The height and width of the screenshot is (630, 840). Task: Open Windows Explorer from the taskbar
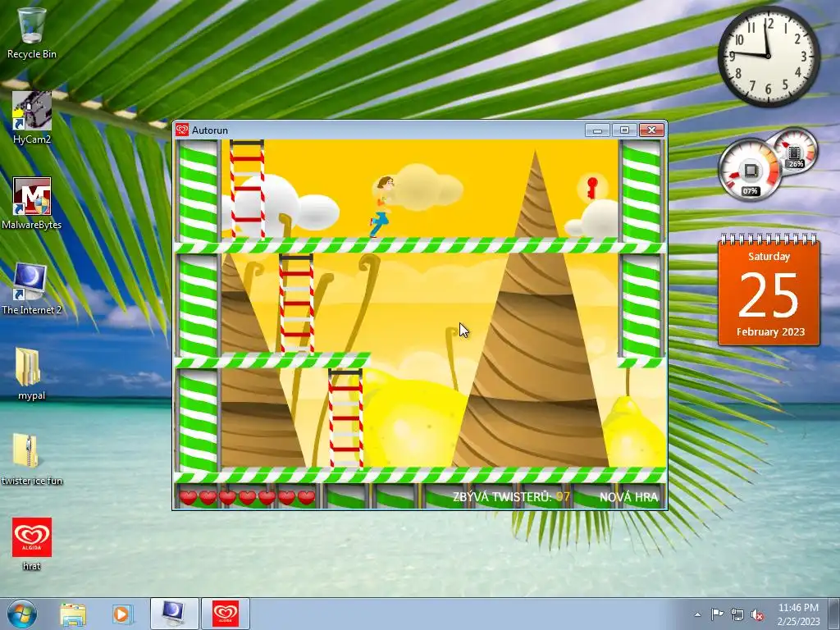[73, 614]
